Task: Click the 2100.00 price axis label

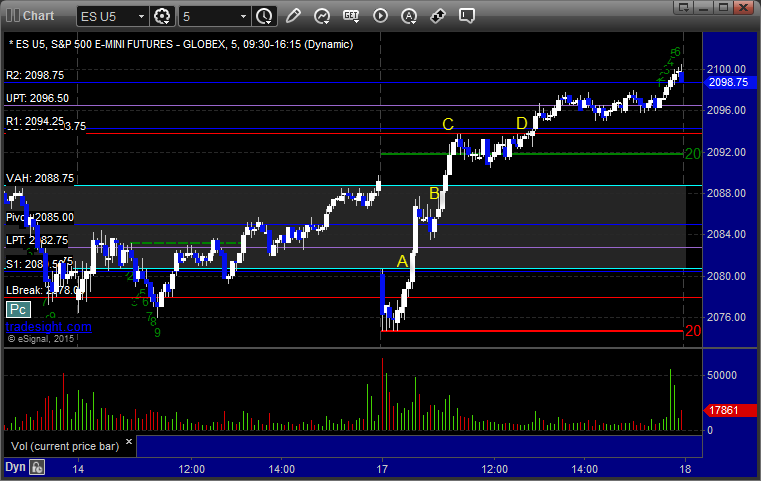Action: pos(727,69)
